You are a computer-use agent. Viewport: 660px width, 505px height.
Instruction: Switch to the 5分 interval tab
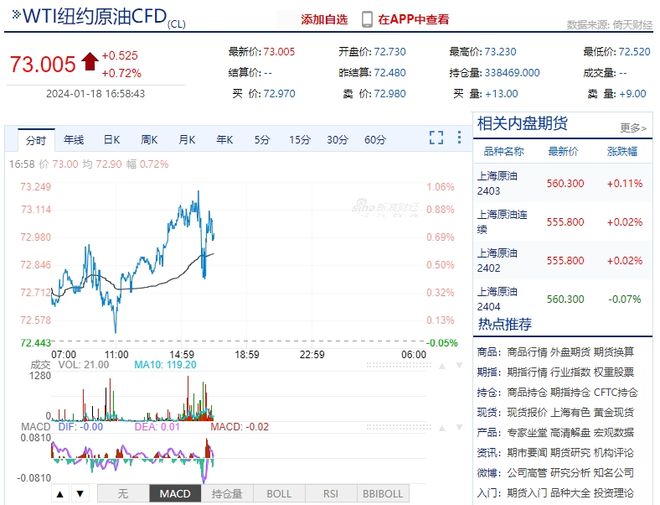click(x=262, y=140)
